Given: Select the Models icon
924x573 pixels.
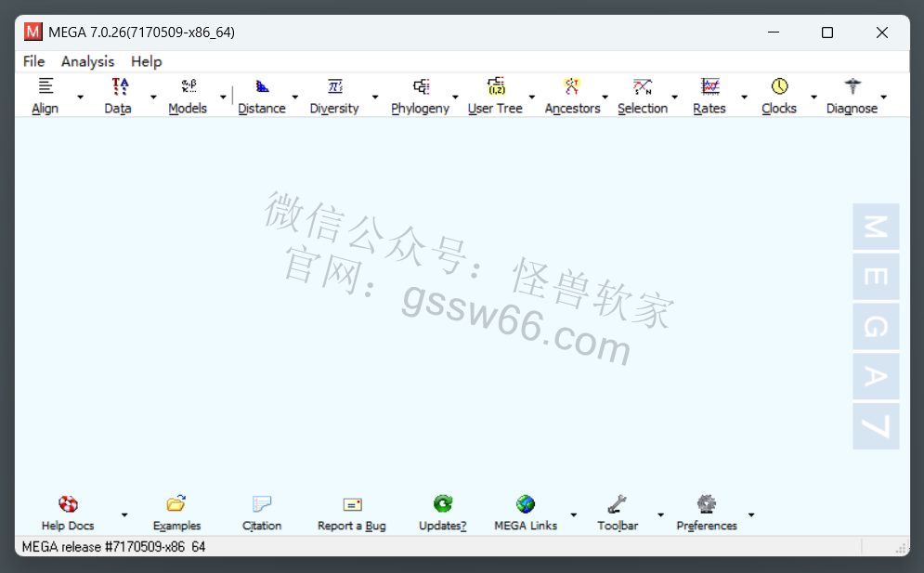Looking at the screenshot, I should point(189,86).
